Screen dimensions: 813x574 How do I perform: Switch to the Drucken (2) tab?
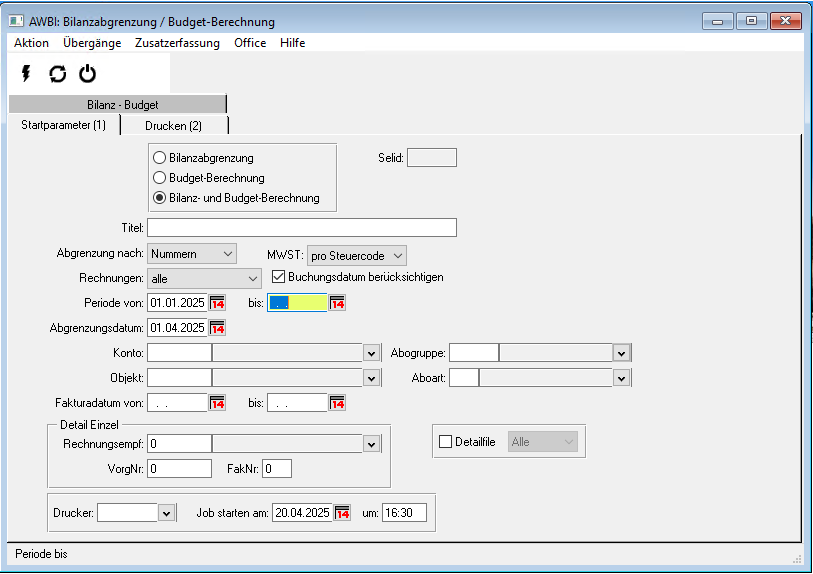(173, 125)
